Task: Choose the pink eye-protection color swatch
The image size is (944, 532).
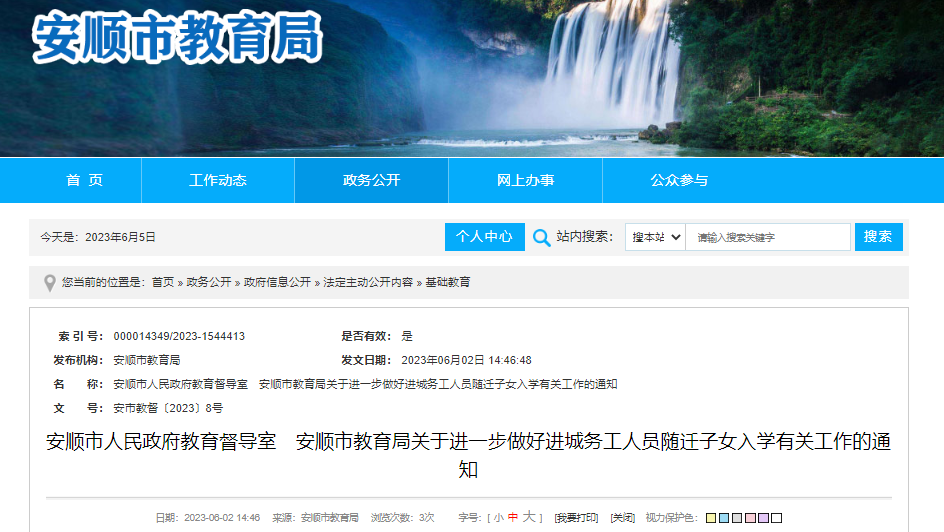Action: pos(751,518)
